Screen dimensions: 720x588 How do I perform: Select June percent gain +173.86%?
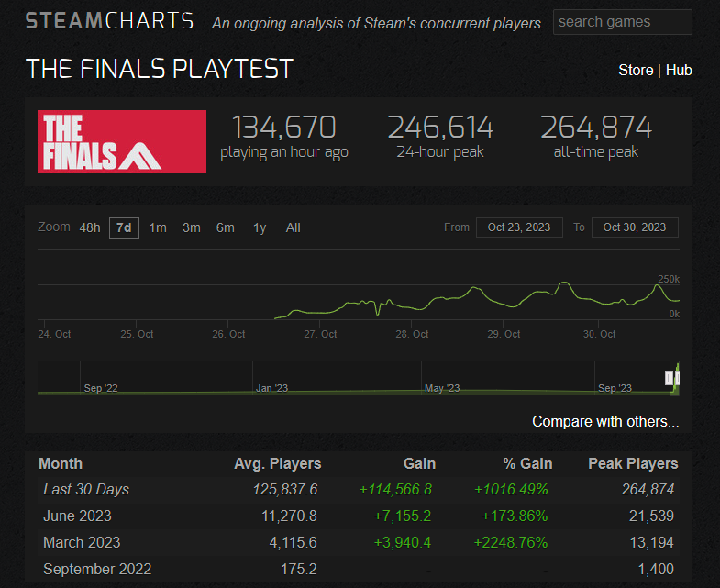click(x=515, y=516)
